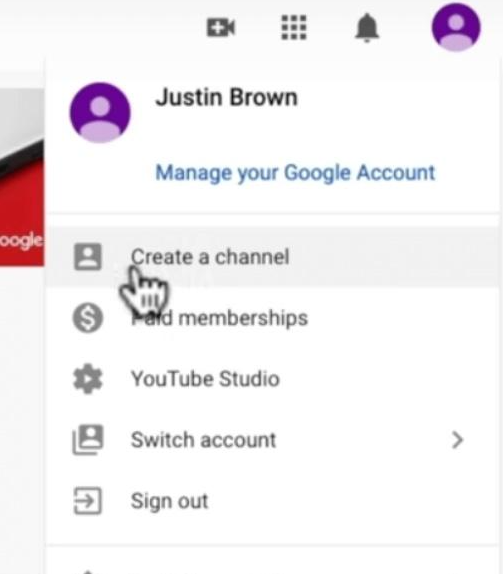This screenshot has height=574, width=503.
Task: Open Manage your Google Account link
Action: tap(295, 173)
